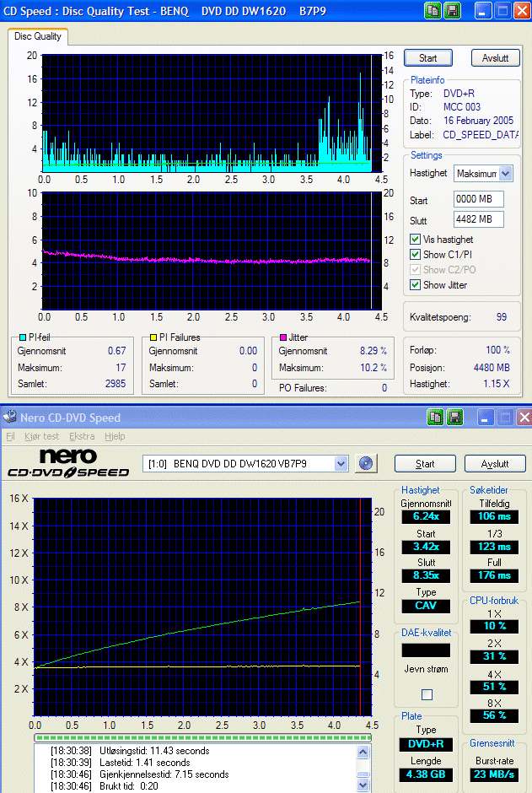Click the Kvalitetspoeng value 99
This screenshot has width=532, height=793.
pos(501,317)
